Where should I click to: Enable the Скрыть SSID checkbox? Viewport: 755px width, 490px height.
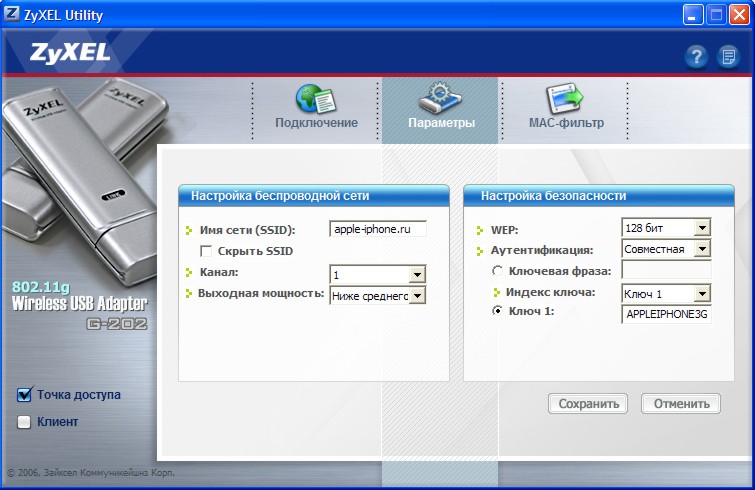click(x=206, y=251)
